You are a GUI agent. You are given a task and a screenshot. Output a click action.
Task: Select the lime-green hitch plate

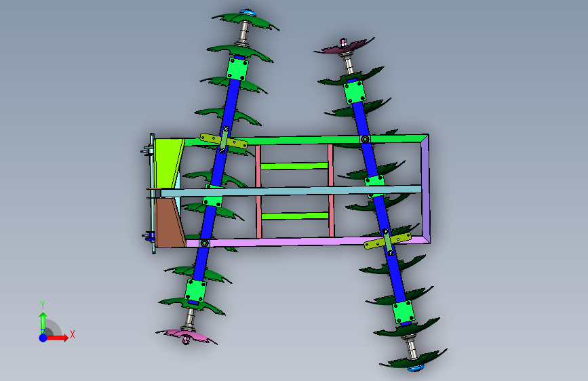point(168,163)
